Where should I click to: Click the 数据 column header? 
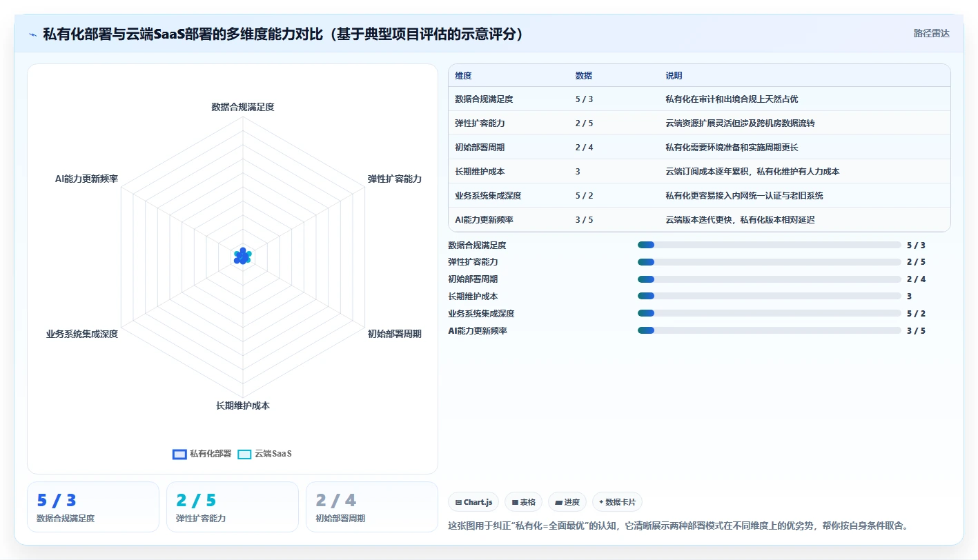coord(583,76)
